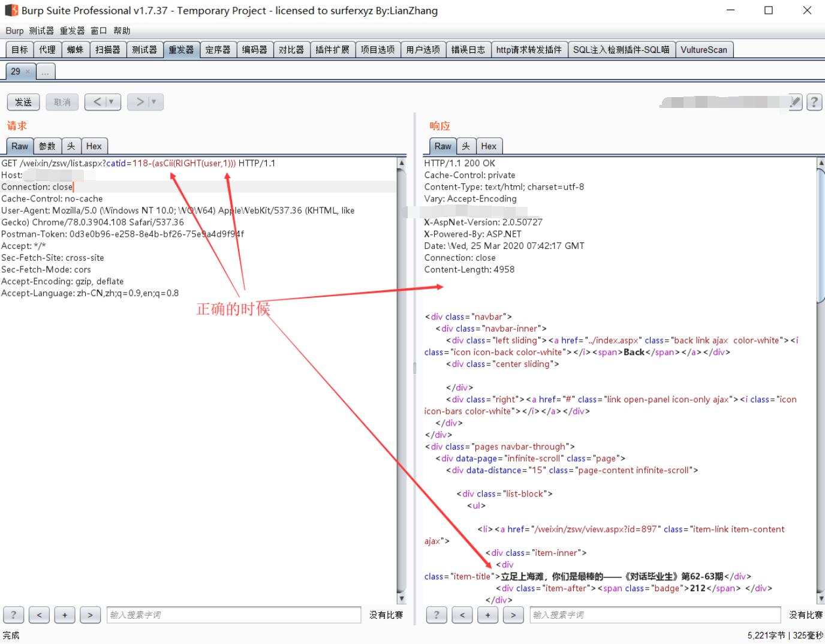
Task: Click the response pane scrollbar thumb
Action: (821, 237)
